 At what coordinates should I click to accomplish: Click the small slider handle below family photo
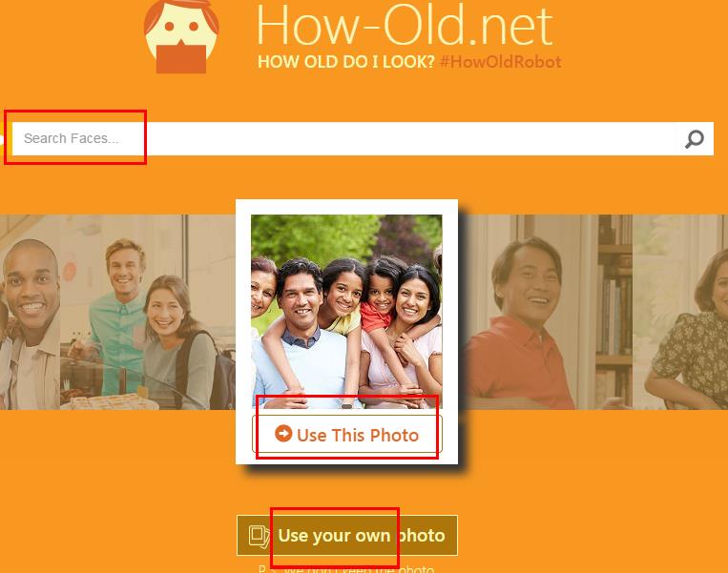pyautogui.click(x=346, y=406)
